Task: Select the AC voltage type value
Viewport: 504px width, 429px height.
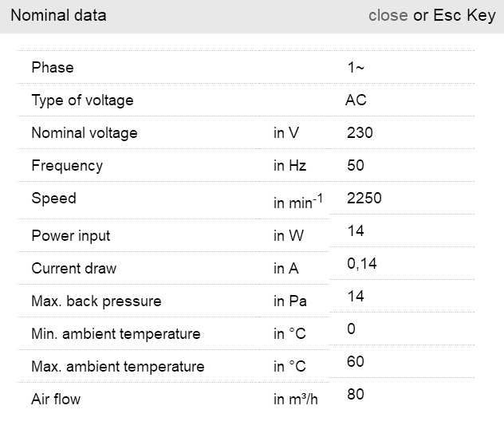Action: point(356,100)
